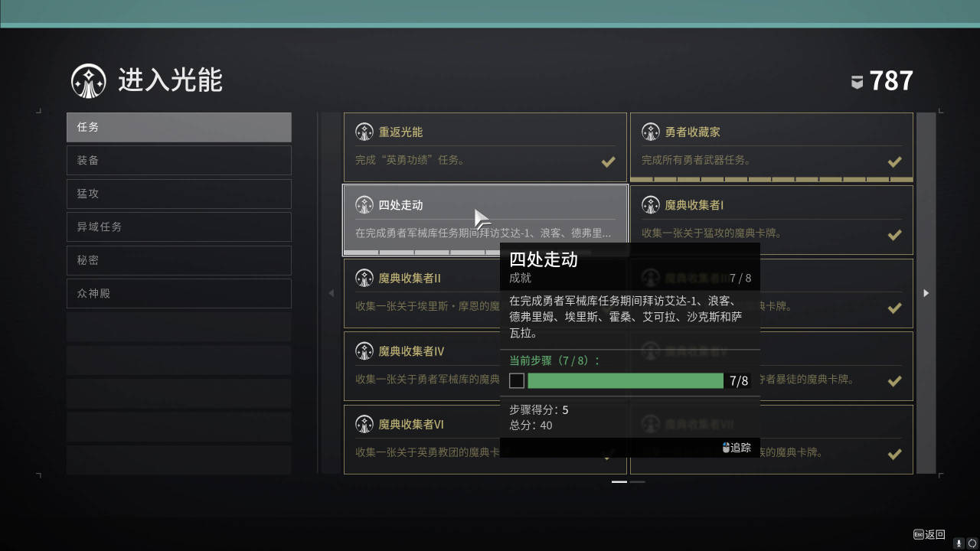This screenshot has width=980, height=551.
Task: Go to next triumph page with right arrow
Action: [x=926, y=293]
